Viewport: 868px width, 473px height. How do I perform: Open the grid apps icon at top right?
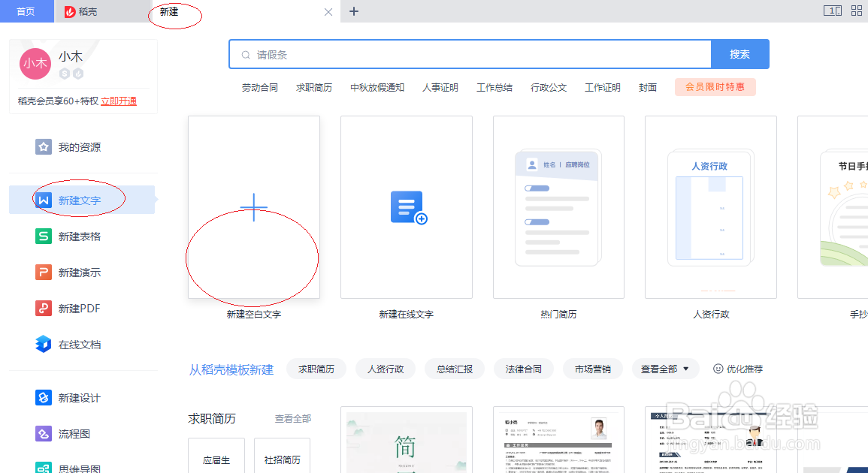[857, 11]
